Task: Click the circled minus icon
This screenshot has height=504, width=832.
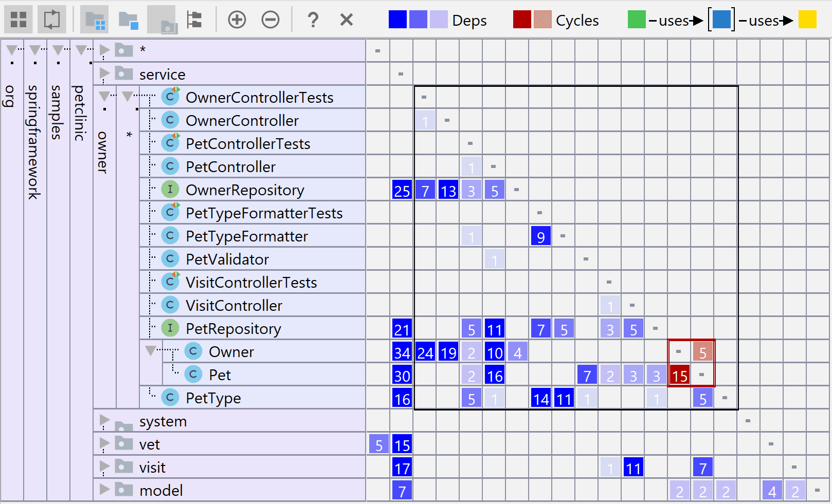Action: [270, 20]
